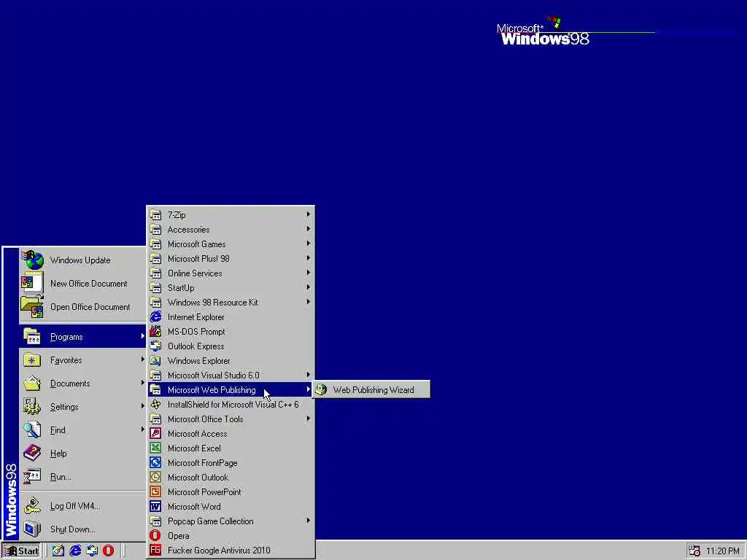Screen dimensions: 747x560
Task: Select the Microsoft Web Publishing entry
Action: (230, 390)
